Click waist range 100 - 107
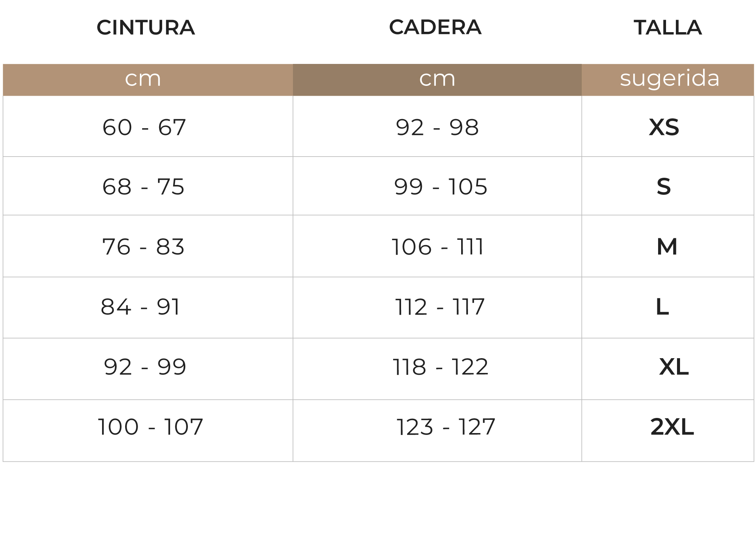Viewport: 756px width, 542px height. tap(150, 427)
